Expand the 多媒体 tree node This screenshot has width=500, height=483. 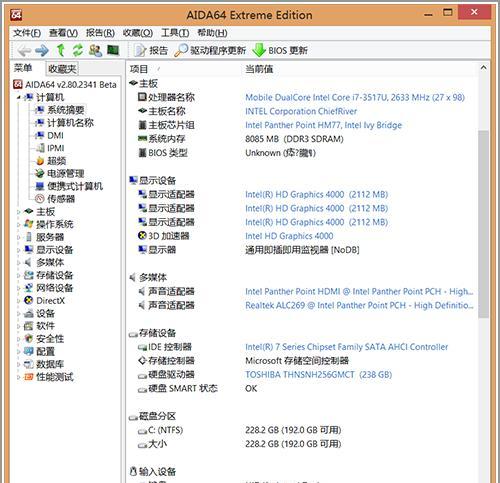pyautogui.click(x=19, y=262)
